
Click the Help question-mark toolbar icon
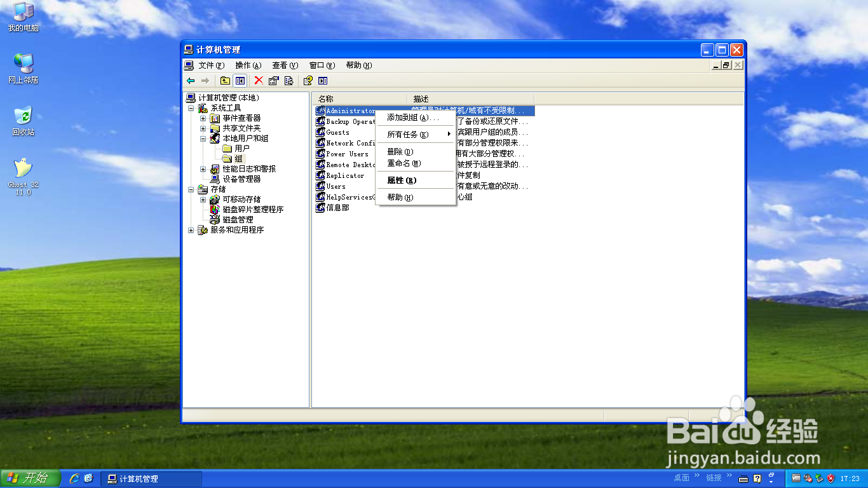tap(308, 81)
